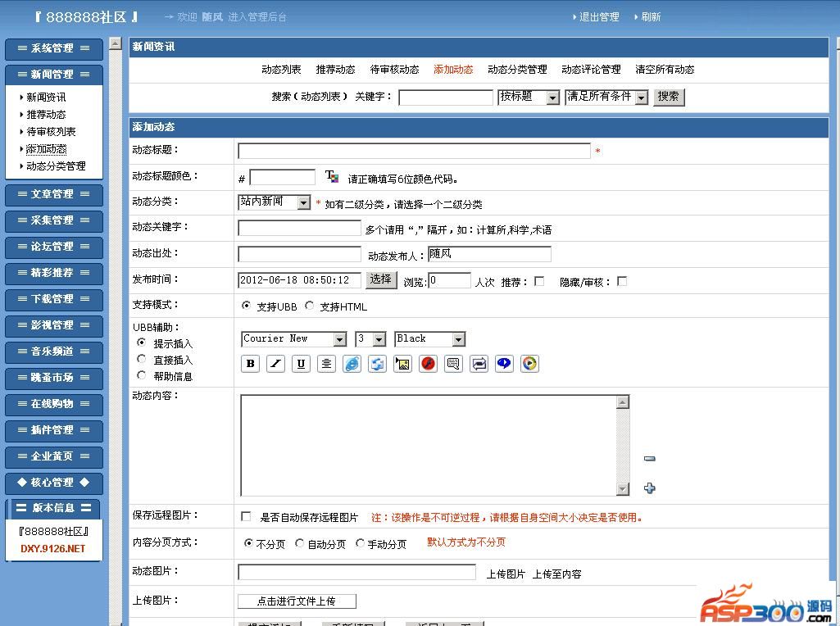Click the center-align UBB button

(x=326, y=364)
